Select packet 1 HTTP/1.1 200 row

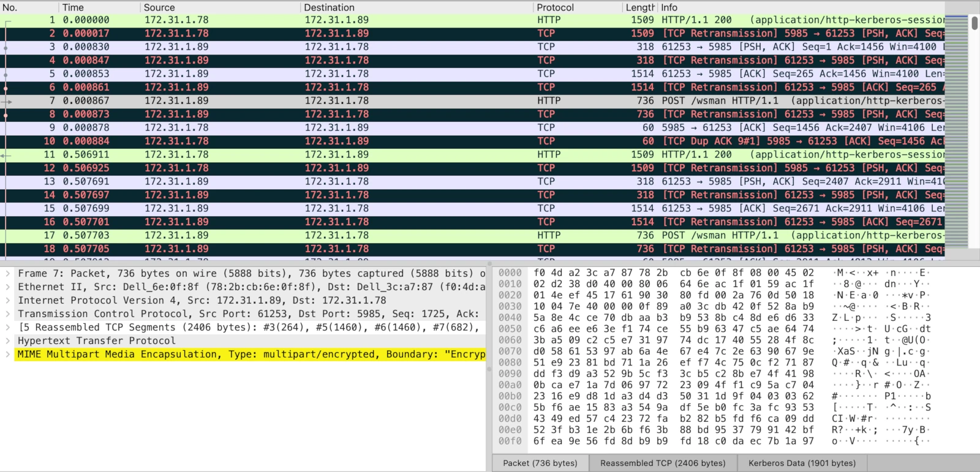point(472,20)
